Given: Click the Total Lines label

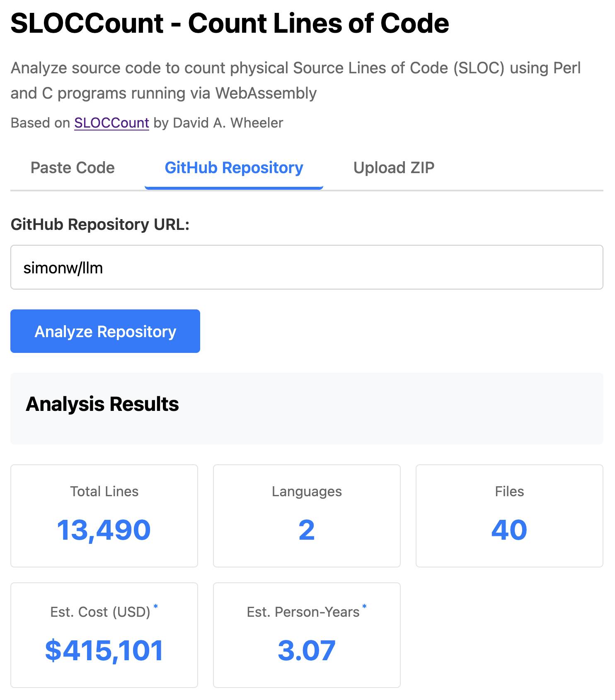Looking at the screenshot, I should [104, 491].
